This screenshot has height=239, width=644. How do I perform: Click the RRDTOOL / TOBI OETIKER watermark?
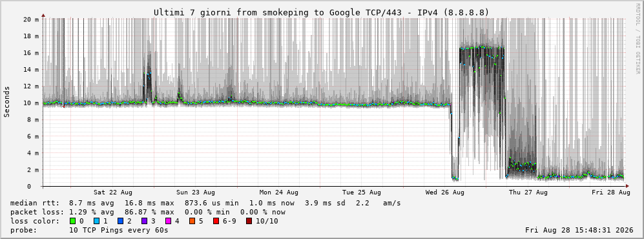coord(638,38)
